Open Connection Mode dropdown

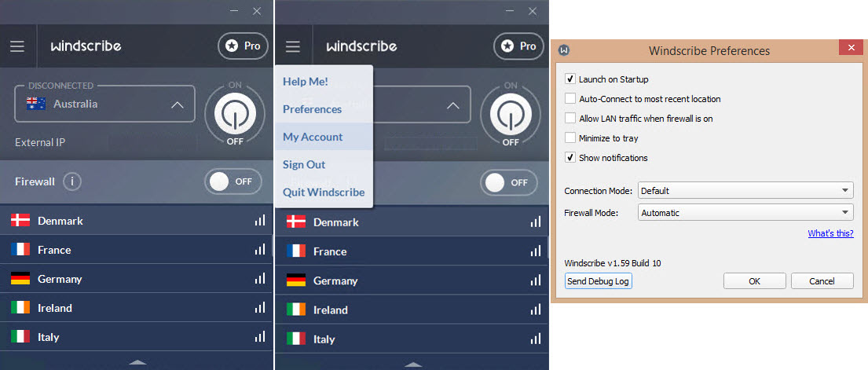(x=745, y=191)
